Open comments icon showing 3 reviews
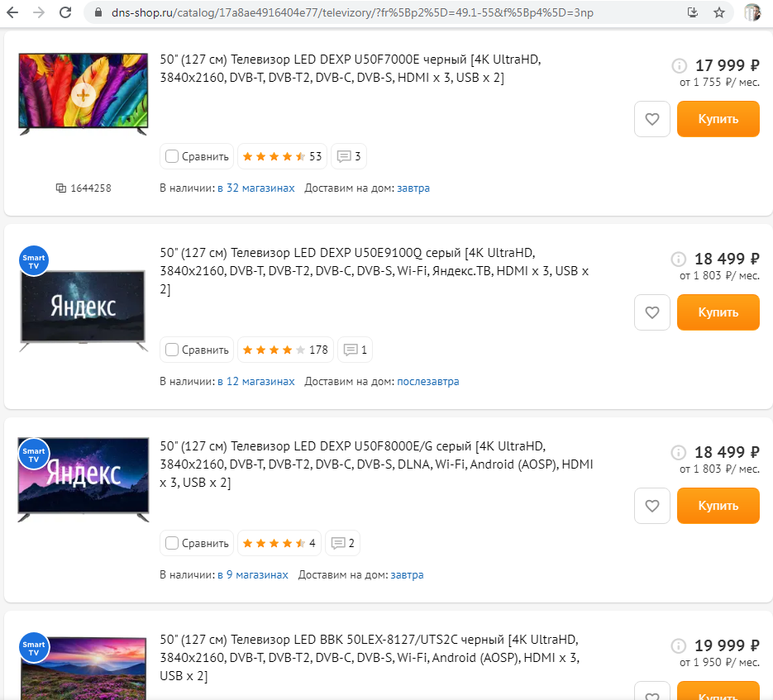 click(x=349, y=156)
